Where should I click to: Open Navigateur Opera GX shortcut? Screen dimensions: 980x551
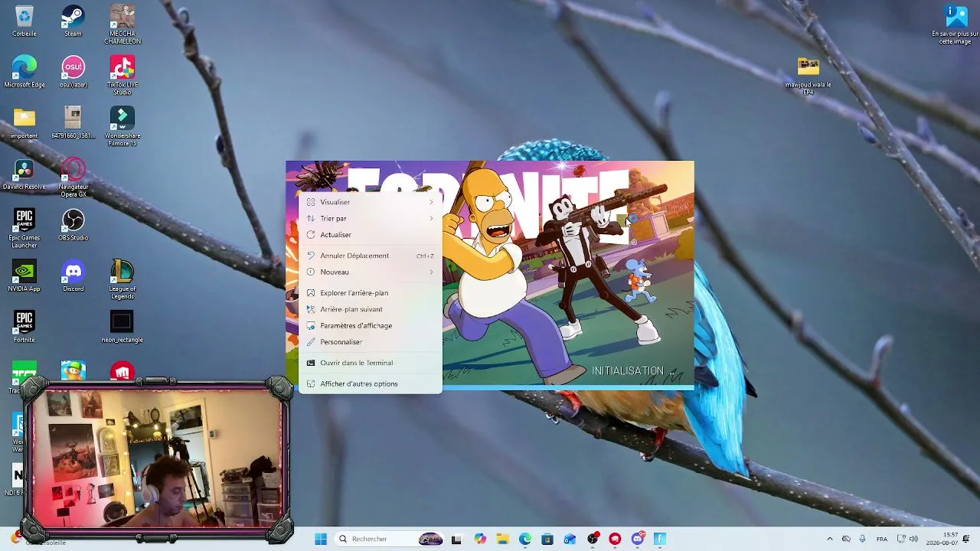coord(73,178)
